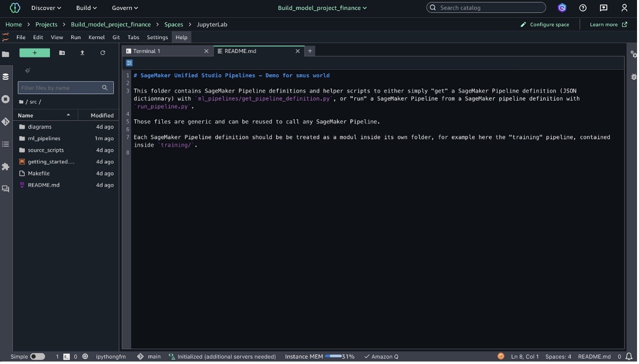The height and width of the screenshot is (364, 639).
Task: Sort files by Modified column header
Action: (x=98, y=115)
